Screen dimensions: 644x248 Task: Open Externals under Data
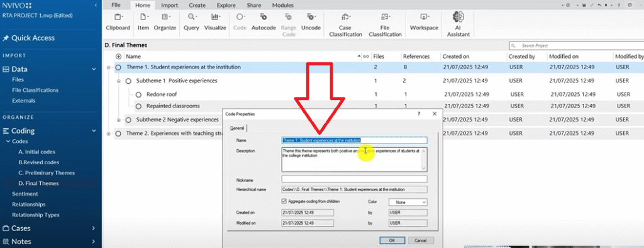[23, 100]
